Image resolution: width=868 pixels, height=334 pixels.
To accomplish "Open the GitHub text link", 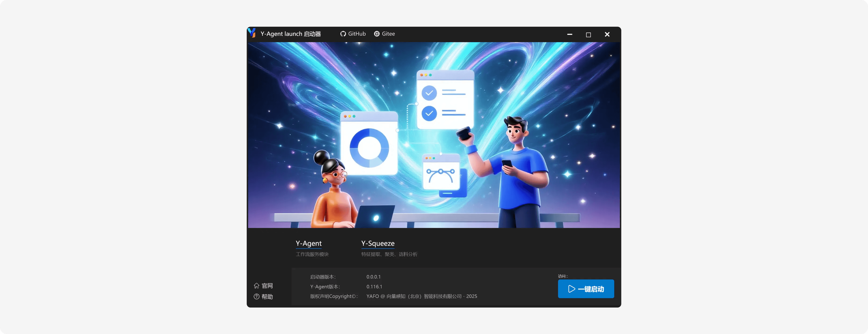I will [357, 34].
